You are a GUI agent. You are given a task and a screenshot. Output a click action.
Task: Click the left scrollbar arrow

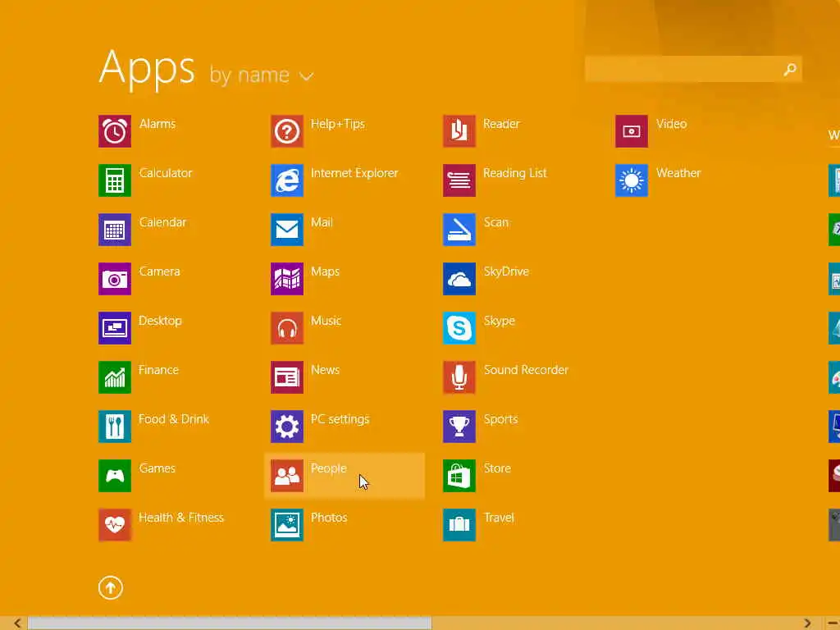click(17, 623)
